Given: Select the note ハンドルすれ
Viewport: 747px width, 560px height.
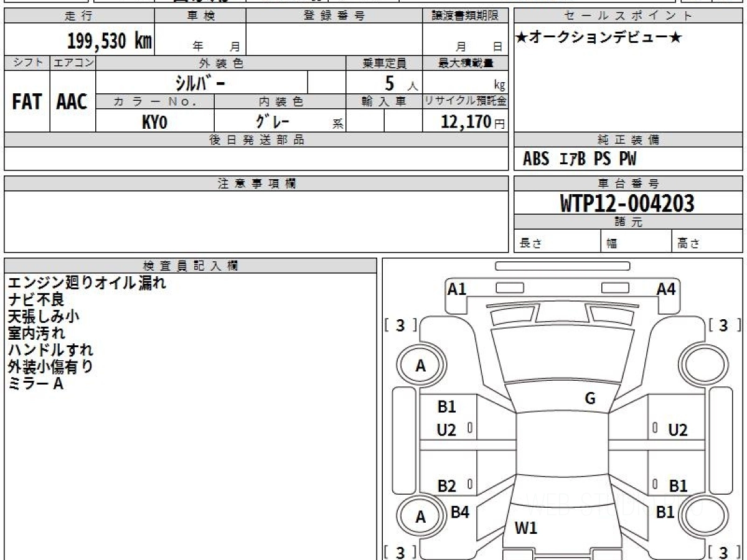Looking at the screenshot, I should click(50, 350).
